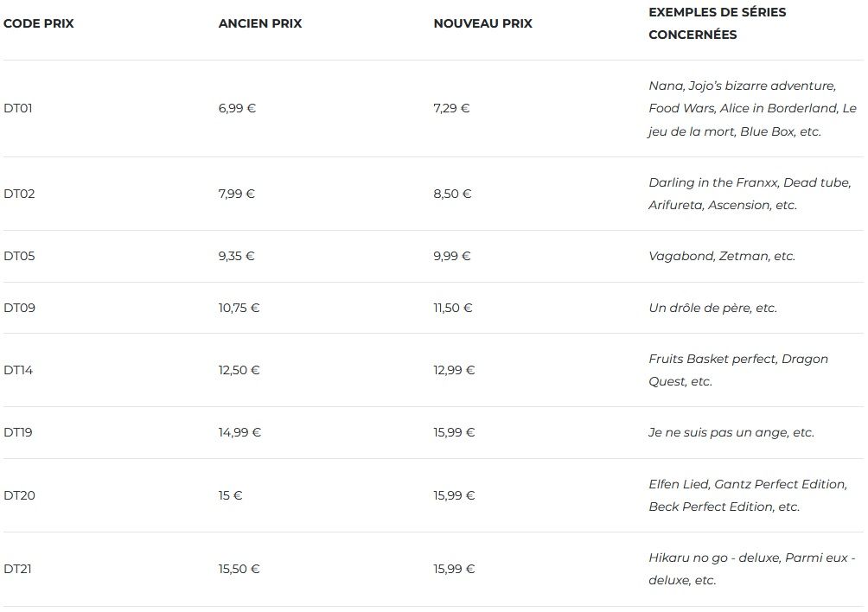Click the ANCIEN PRIX column header

[x=260, y=23]
